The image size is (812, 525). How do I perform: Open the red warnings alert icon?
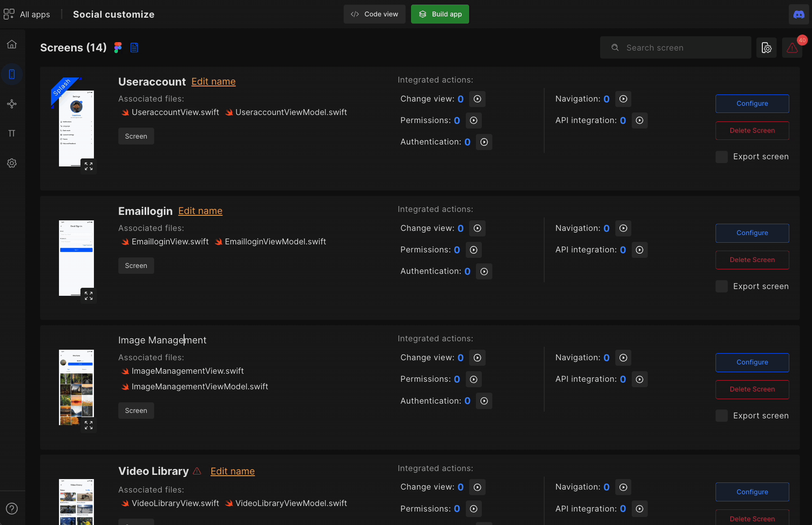[792, 48]
